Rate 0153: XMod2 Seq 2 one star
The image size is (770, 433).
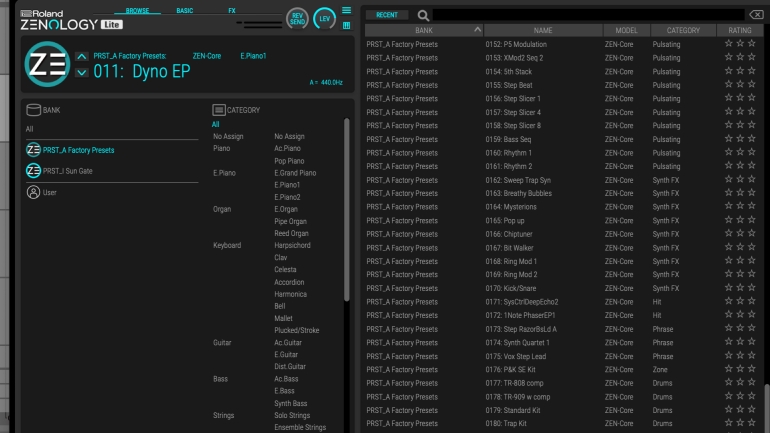[729, 57]
